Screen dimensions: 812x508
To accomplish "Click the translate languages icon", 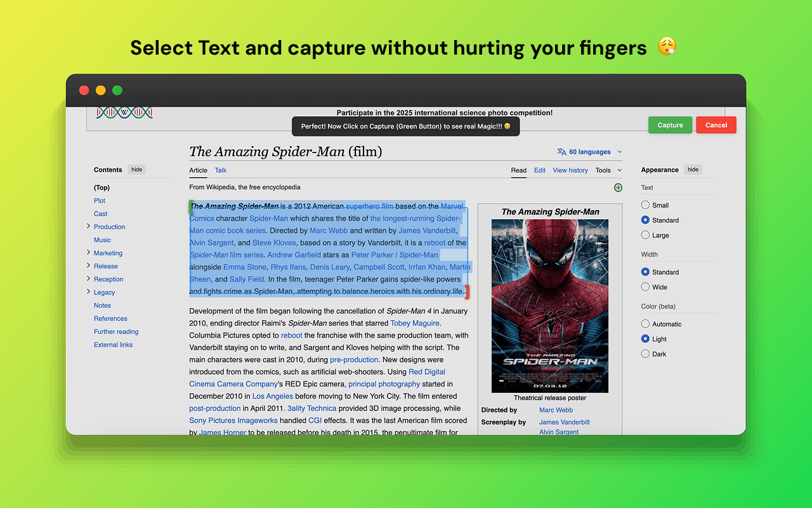I will [561, 152].
